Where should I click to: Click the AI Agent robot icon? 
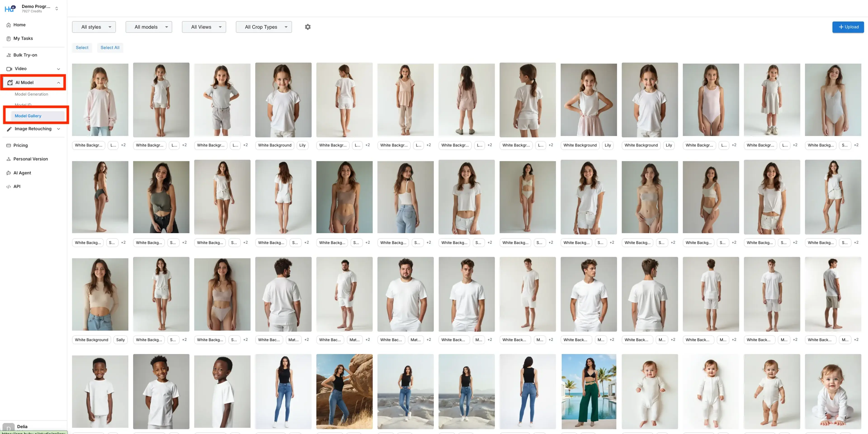point(9,173)
